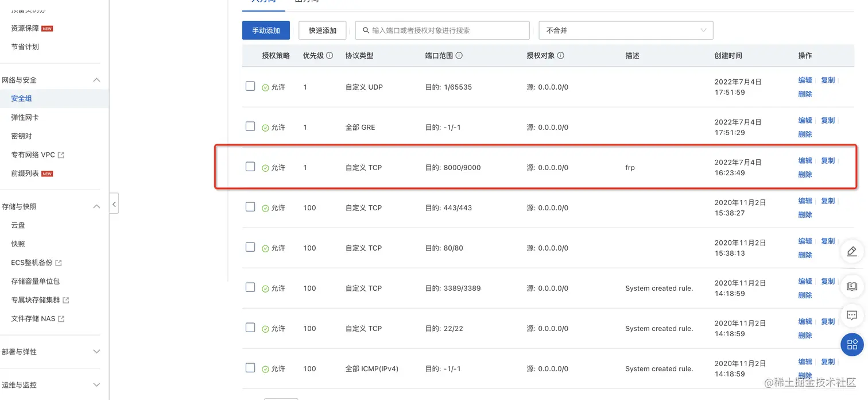Click the 创建时间 column header
Image resolution: width=868 pixels, height=400 pixels.
point(728,56)
